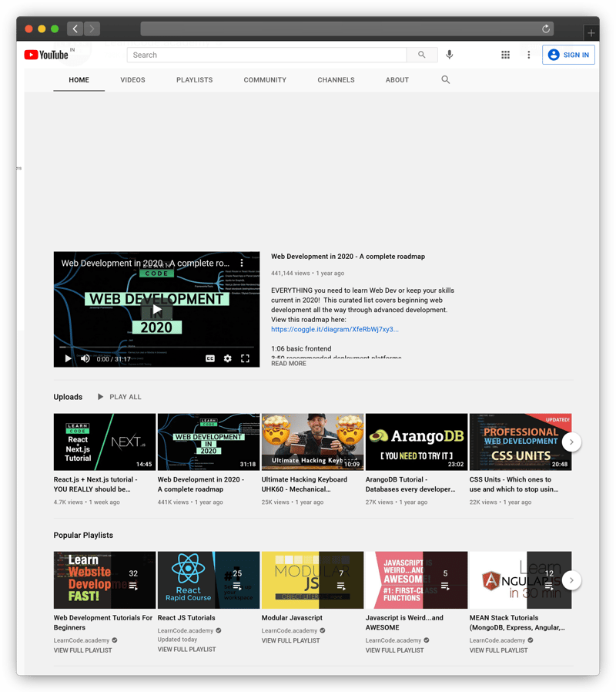
Task: Open Ultimate Hacking Keyboard video thumbnail
Action: point(313,442)
